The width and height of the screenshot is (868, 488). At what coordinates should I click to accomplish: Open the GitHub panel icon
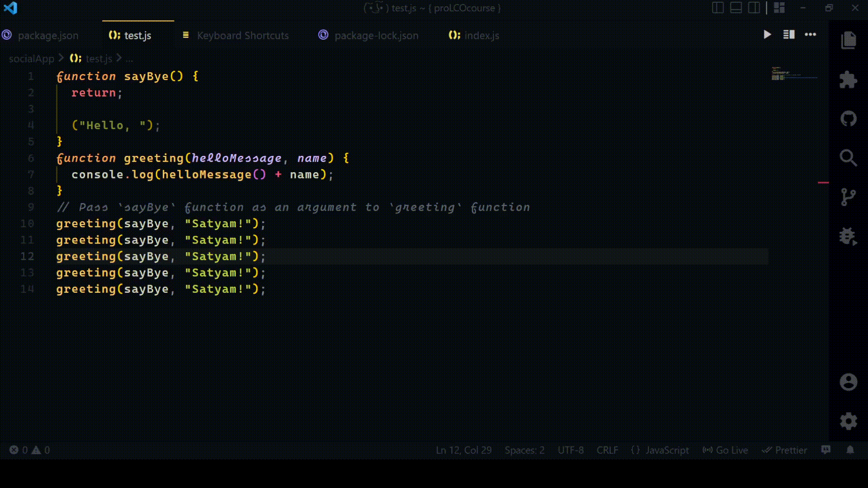[x=849, y=119]
